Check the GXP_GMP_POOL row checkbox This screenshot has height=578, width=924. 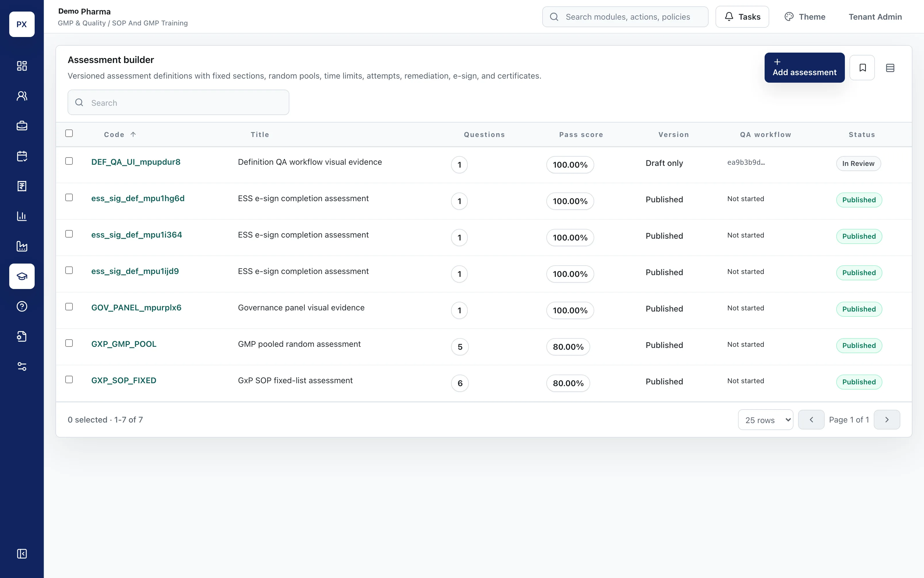tap(69, 343)
